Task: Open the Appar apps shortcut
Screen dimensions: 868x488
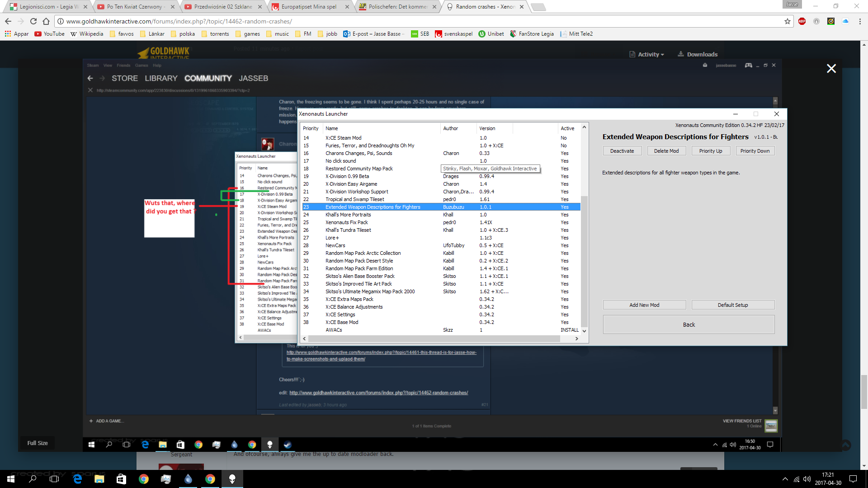Action: (17, 34)
